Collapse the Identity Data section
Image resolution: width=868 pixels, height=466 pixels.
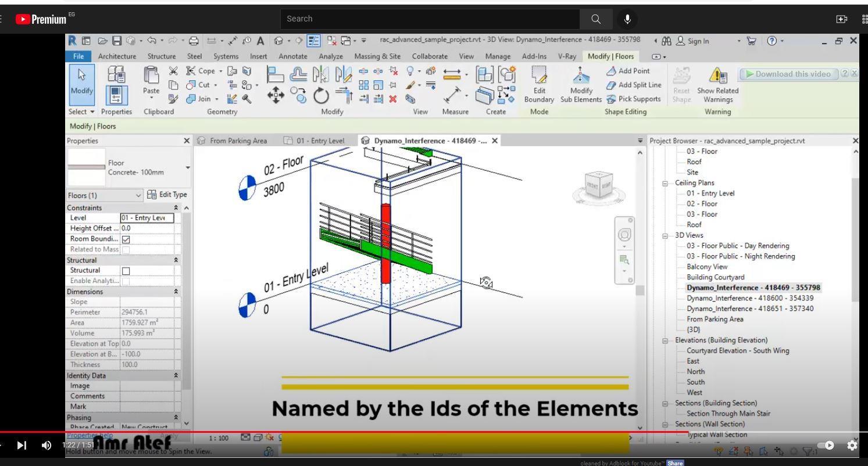[176, 376]
